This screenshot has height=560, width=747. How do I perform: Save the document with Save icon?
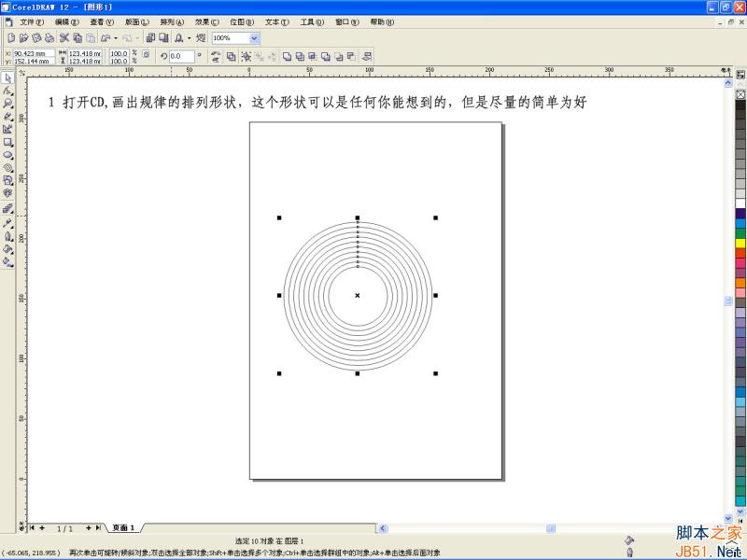point(36,37)
